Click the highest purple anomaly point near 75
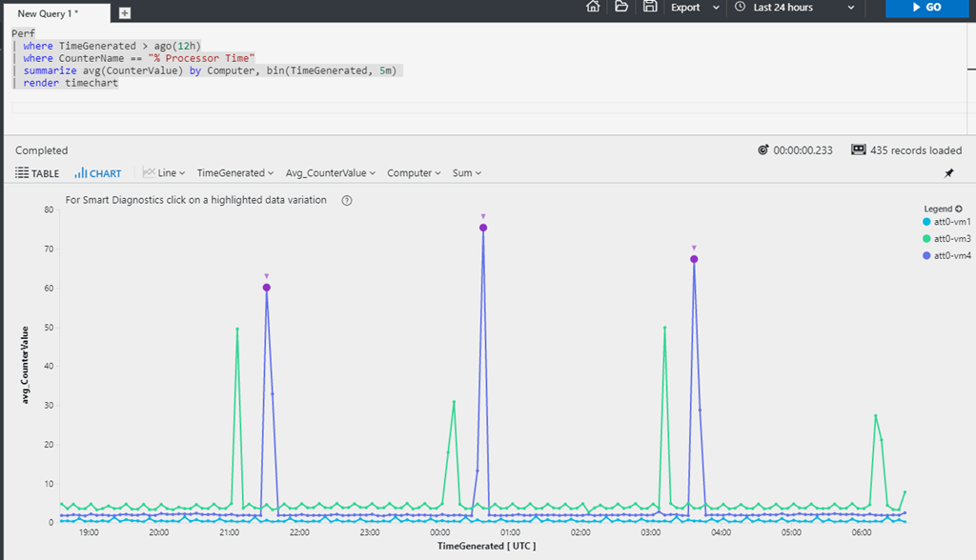The height and width of the screenshot is (560, 976). 483,228
